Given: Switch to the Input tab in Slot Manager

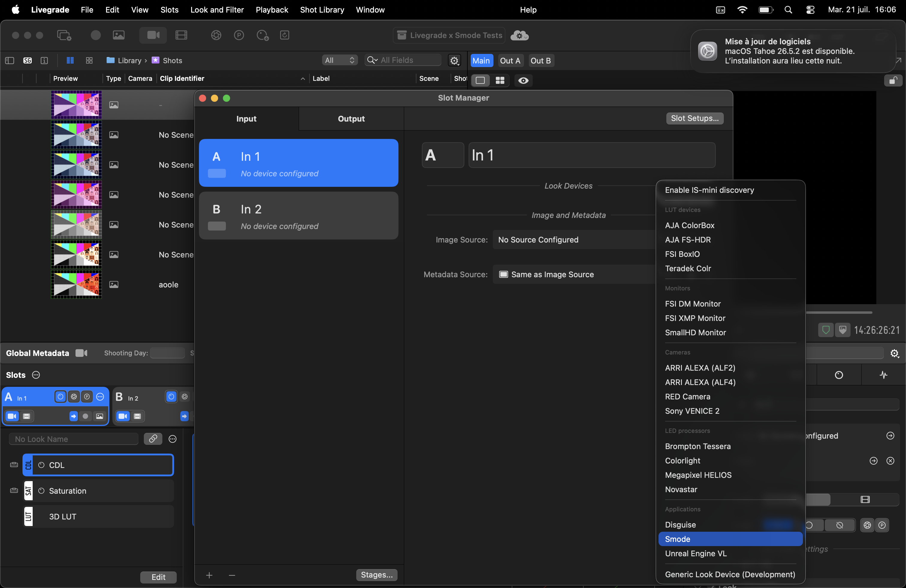Looking at the screenshot, I should [246, 119].
